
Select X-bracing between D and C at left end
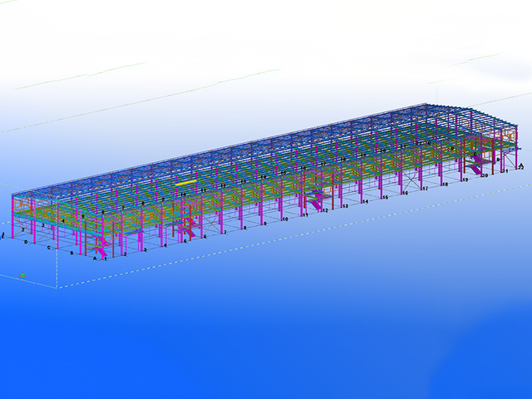click(44, 237)
